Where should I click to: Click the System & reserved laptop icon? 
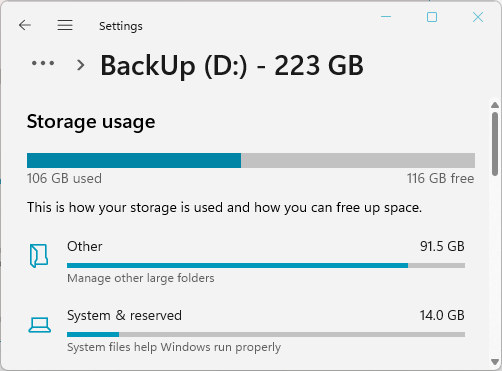[x=40, y=325]
